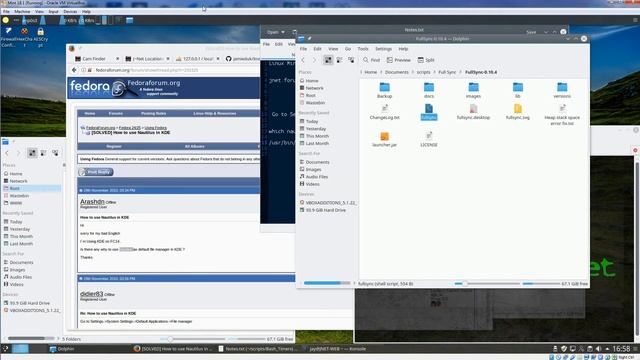Open Devices menu in VirtualBox menu bar
640x360 pixels.
[x=70, y=11]
